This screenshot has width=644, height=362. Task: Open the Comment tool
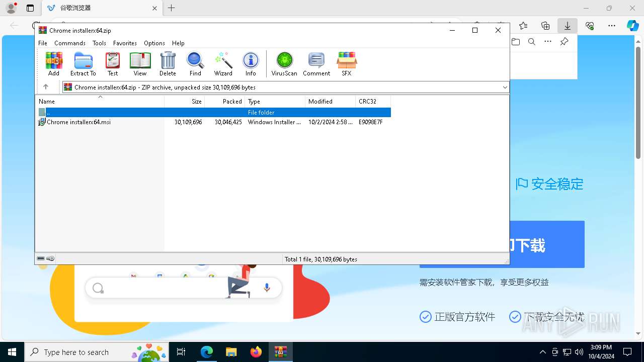pos(316,64)
